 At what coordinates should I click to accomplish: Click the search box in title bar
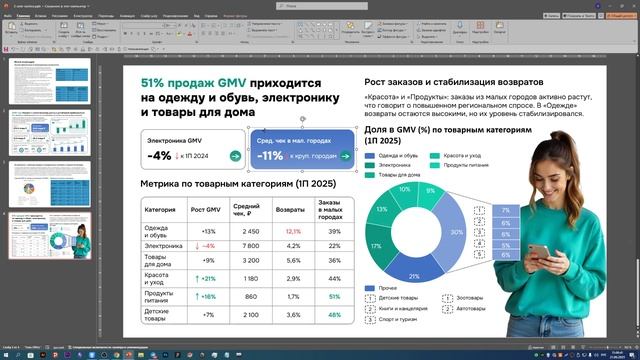(322, 6)
